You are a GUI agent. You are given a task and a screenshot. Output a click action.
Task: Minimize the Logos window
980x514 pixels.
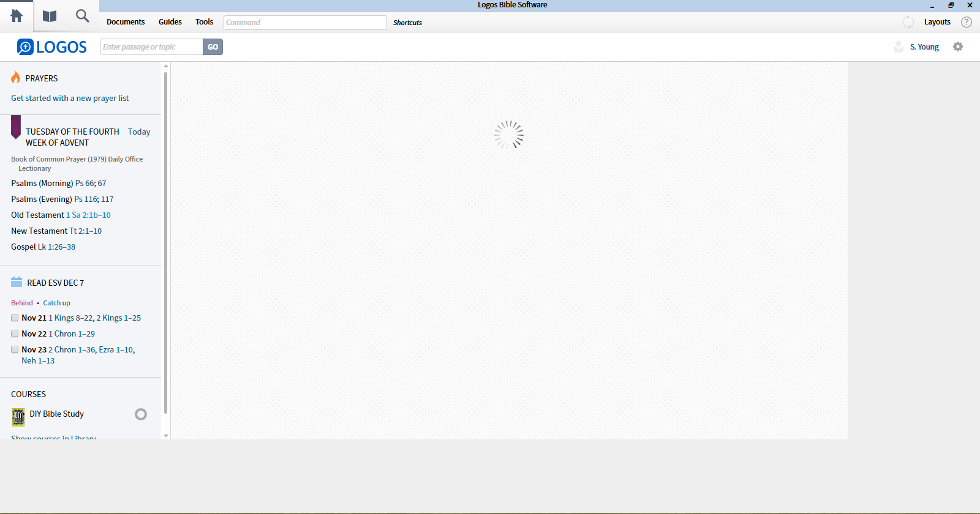pyautogui.click(x=932, y=6)
